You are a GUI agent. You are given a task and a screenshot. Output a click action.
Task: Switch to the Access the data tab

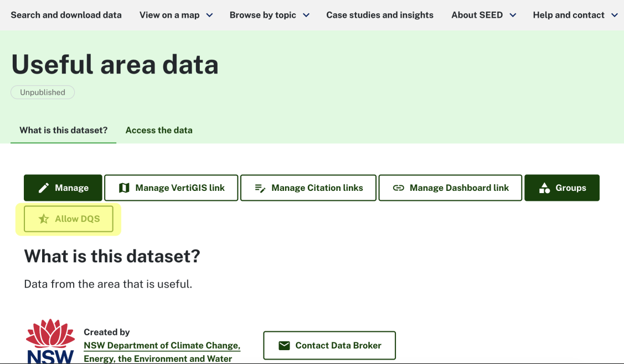[159, 130]
